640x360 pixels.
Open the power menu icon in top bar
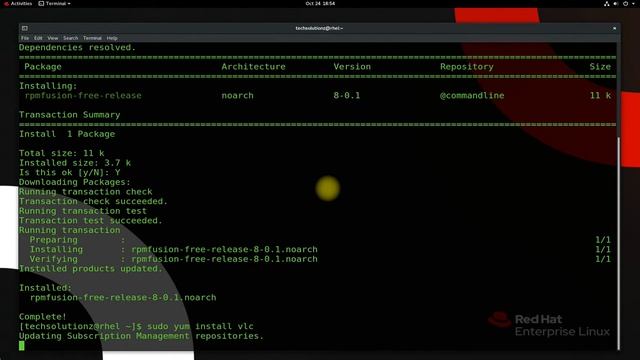[626, 4]
